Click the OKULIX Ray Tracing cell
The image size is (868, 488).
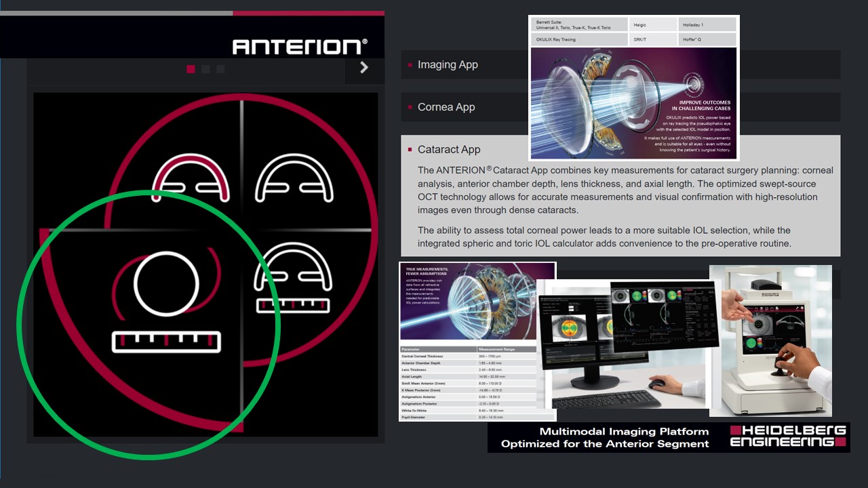pyautogui.click(x=579, y=39)
